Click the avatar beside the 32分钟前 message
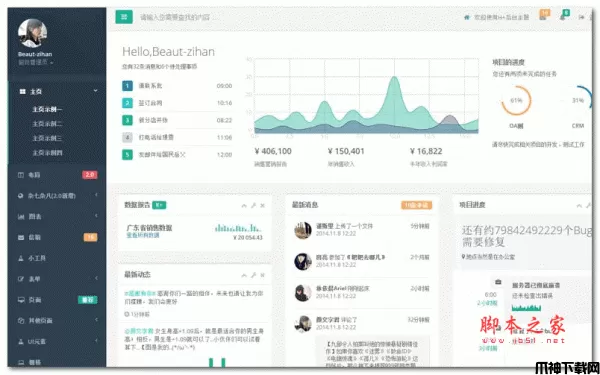 (303, 324)
